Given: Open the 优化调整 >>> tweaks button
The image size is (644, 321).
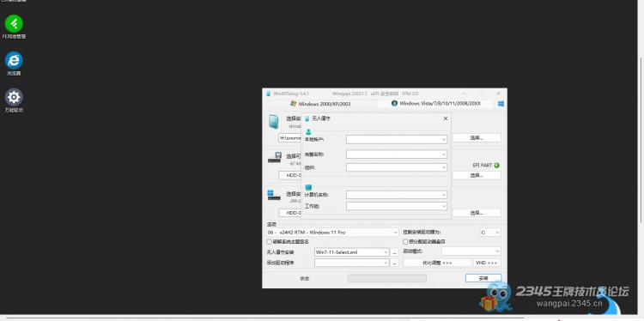Looking at the screenshot, I should (437, 263).
